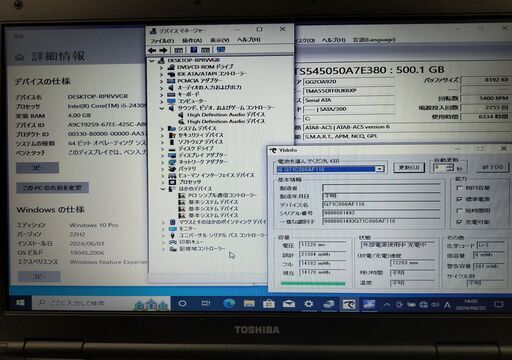512x360 pixels.
Task: Open Microsoft Store from the taskbar
Action: (x=269, y=304)
